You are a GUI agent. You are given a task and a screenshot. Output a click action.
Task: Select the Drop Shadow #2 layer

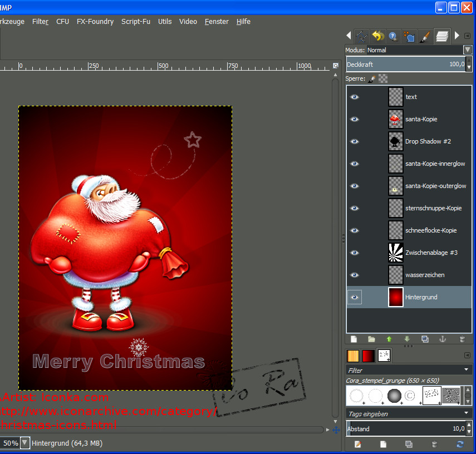[x=428, y=141]
